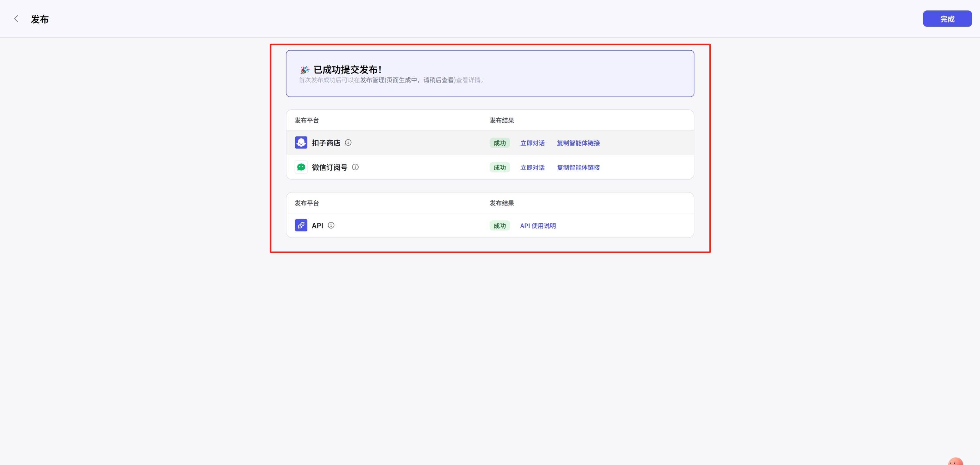
Task: Click the 已成功提交发布 heading text
Action: coord(347,70)
